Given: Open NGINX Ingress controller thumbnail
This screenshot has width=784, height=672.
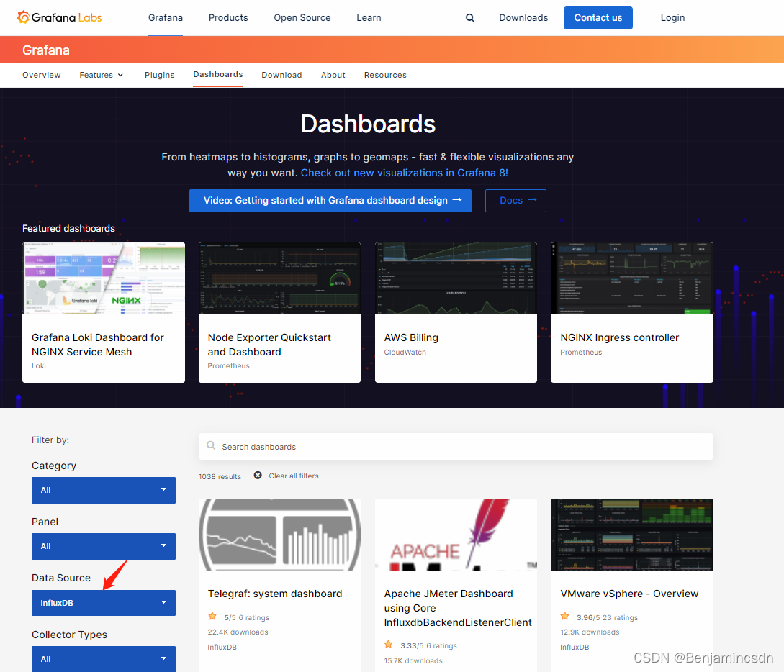Looking at the screenshot, I should click(x=631, y=278).
